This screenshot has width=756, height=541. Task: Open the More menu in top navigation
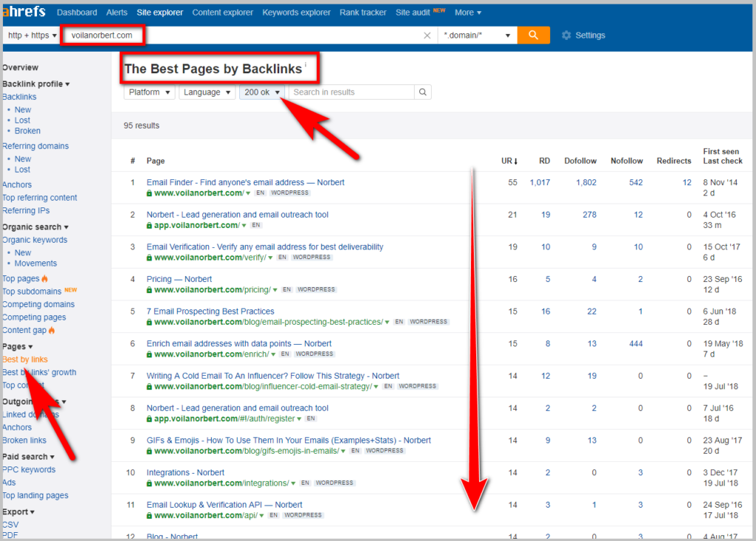[467, 13]
